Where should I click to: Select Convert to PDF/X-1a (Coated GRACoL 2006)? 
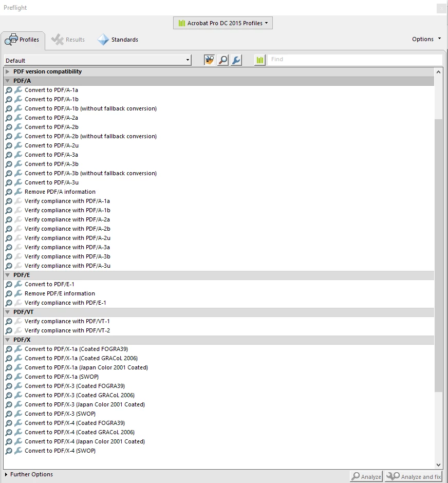pyautogui.click(x=81, y=358)
